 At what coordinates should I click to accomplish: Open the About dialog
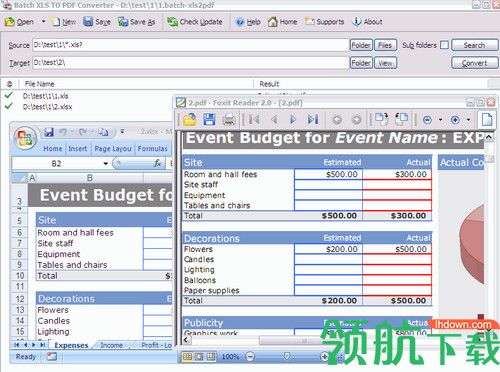pyautogui.click(x=367, y=22)
